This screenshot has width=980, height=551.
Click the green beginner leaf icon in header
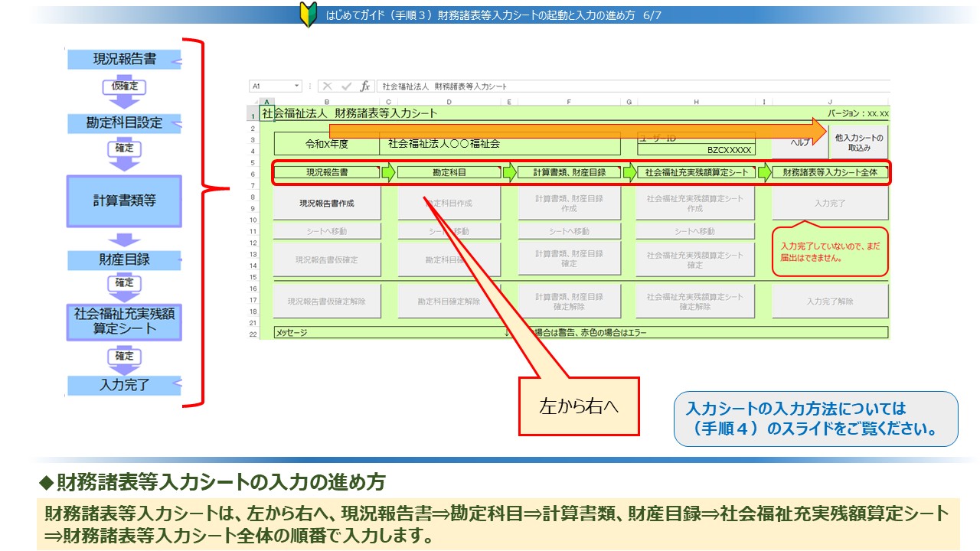(308, 15)
